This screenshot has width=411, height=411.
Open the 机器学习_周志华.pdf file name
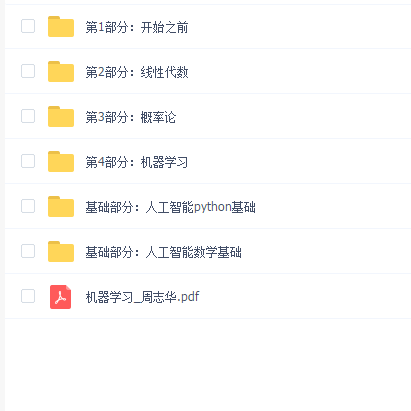[x=142, y=297]
